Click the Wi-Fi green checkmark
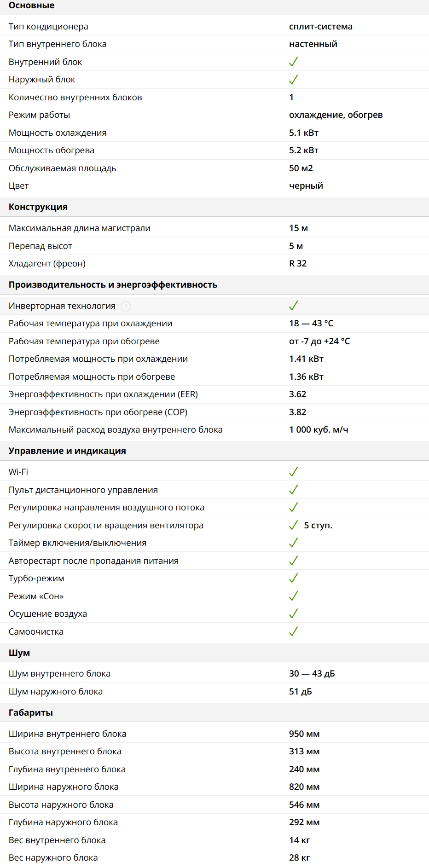The height and width of the screenshot is (868, 429). [x=293, y=472]
